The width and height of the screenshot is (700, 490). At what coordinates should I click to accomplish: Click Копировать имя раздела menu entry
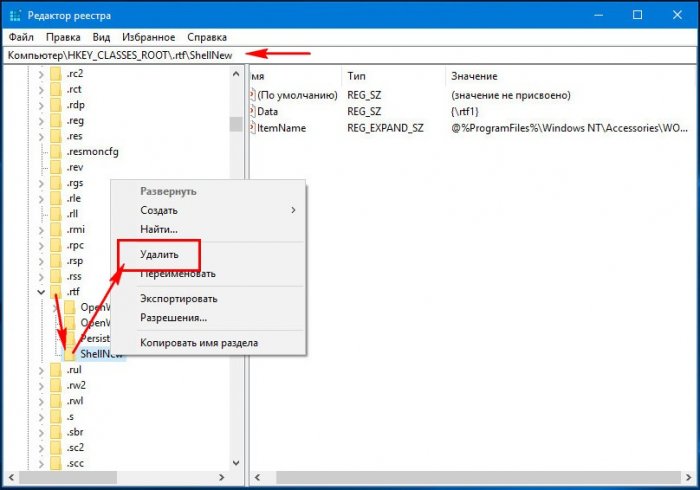[x=198, y=343]
